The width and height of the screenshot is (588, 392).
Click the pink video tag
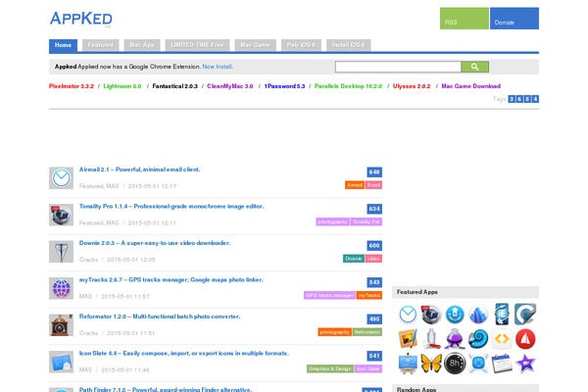(373, 259)
